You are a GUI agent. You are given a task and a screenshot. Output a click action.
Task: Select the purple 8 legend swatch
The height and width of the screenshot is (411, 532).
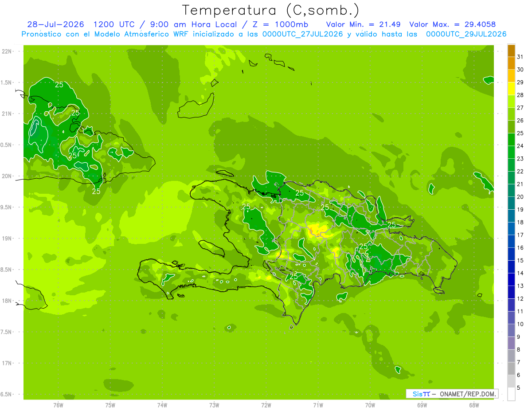[511, 343]
